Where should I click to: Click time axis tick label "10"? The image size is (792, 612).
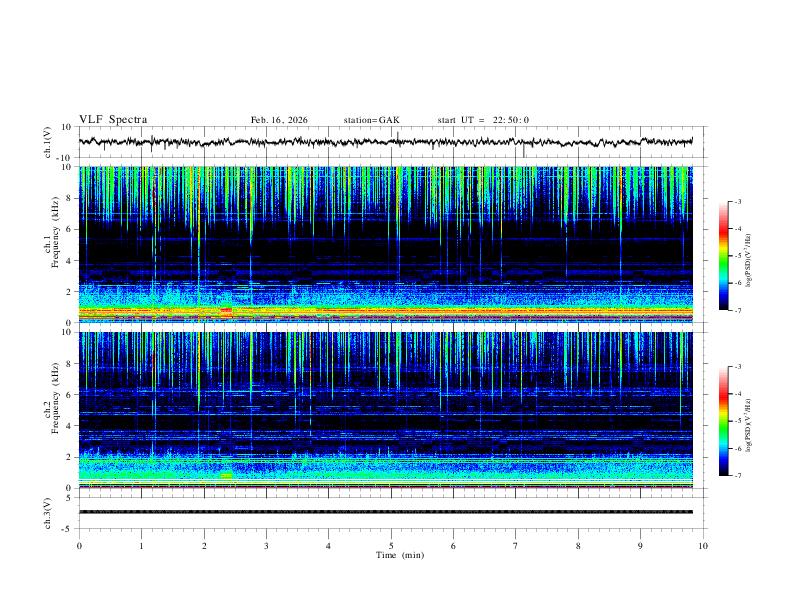(x=703, y=546)
